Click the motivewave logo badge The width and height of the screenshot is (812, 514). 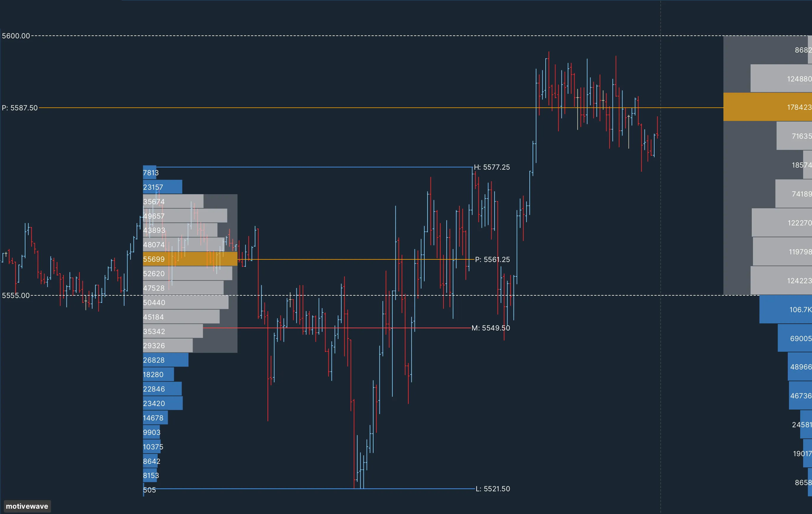tap(27, 506)
